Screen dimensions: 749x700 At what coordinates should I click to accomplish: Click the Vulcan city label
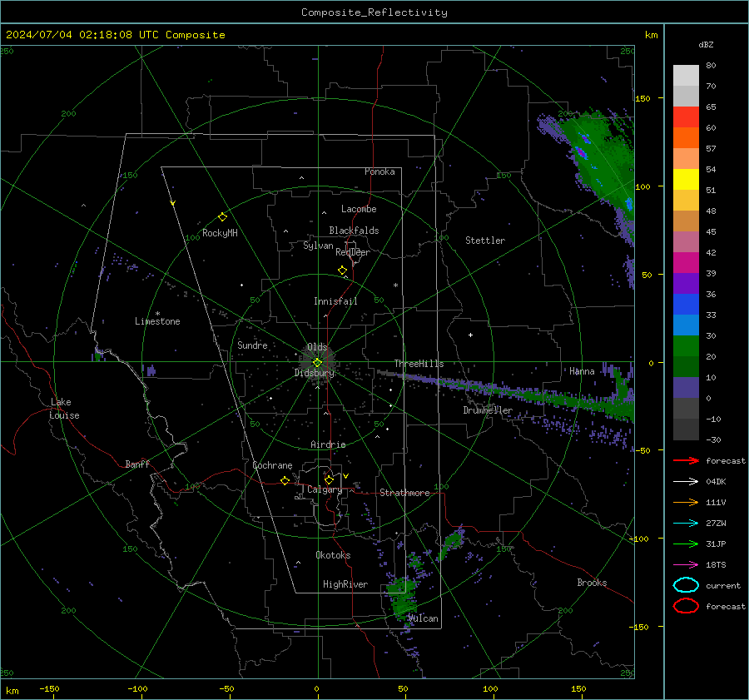pyautogui.click(x=423, y=618)
